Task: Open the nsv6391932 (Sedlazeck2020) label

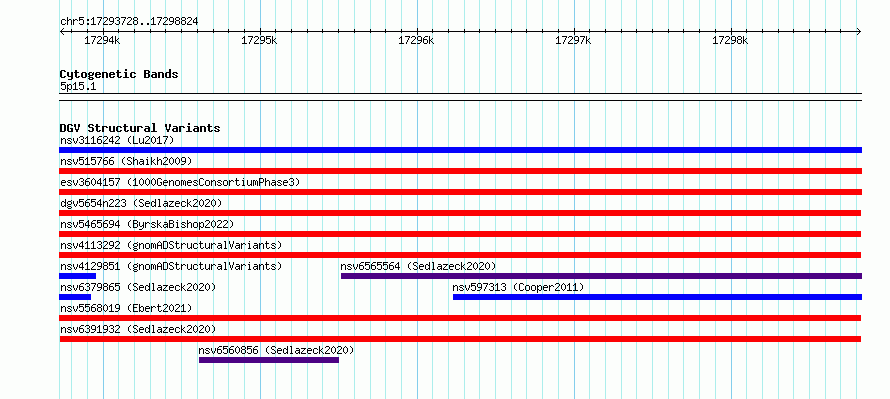Action: [138, 329]
